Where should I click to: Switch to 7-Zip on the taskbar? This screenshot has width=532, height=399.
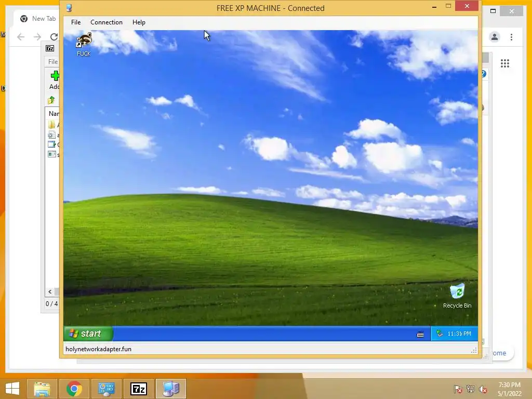(138, 389)
